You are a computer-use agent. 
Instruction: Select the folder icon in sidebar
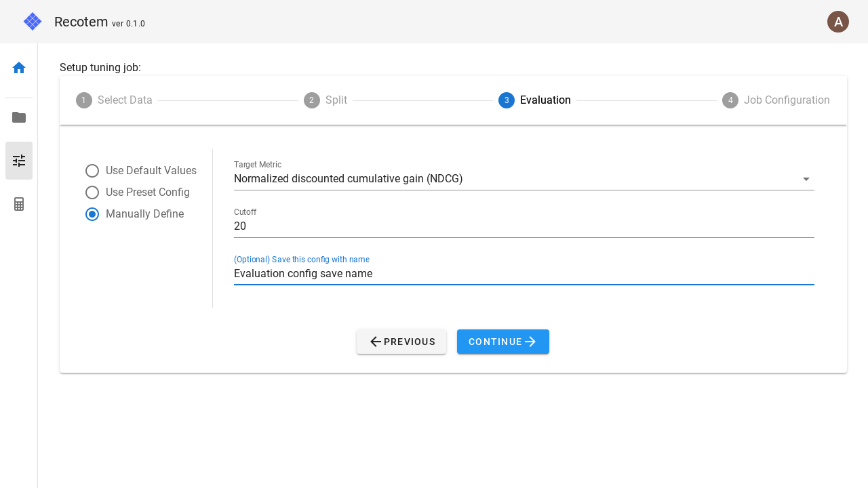point(18,117)
